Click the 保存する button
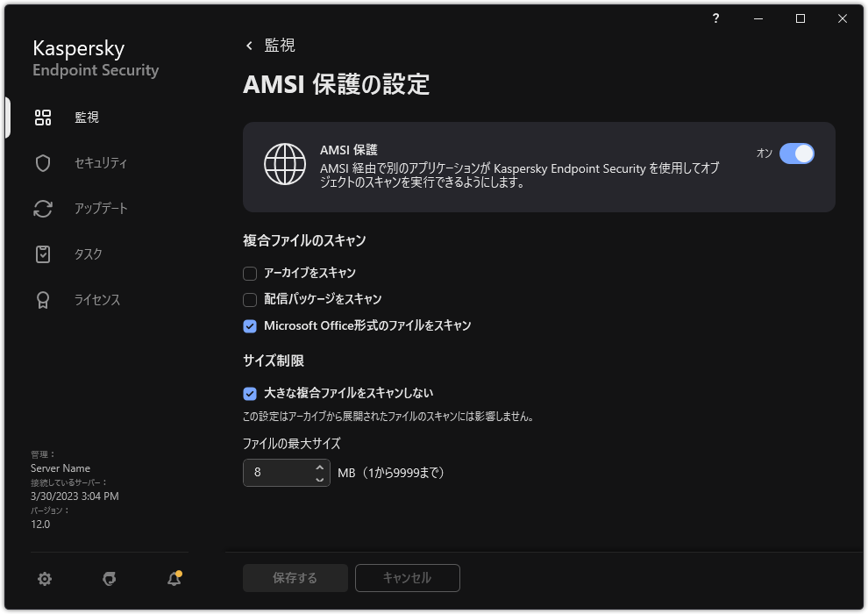 pos(295,578)
